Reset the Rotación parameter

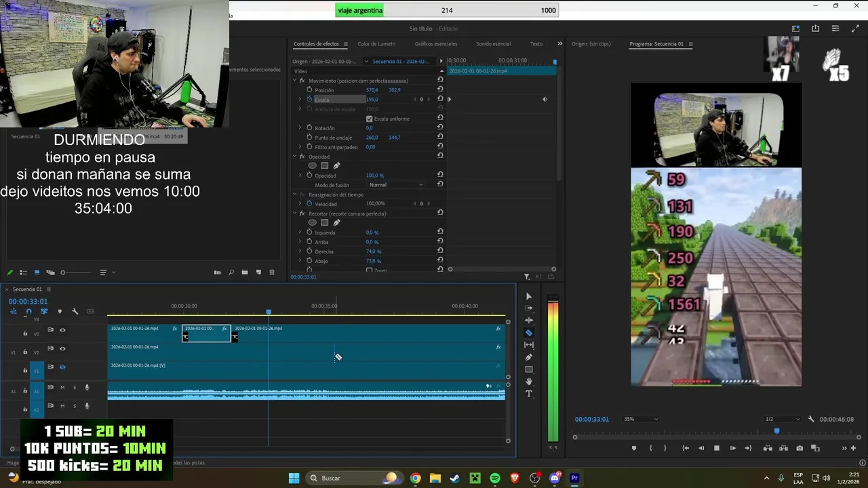coord(440,127)
